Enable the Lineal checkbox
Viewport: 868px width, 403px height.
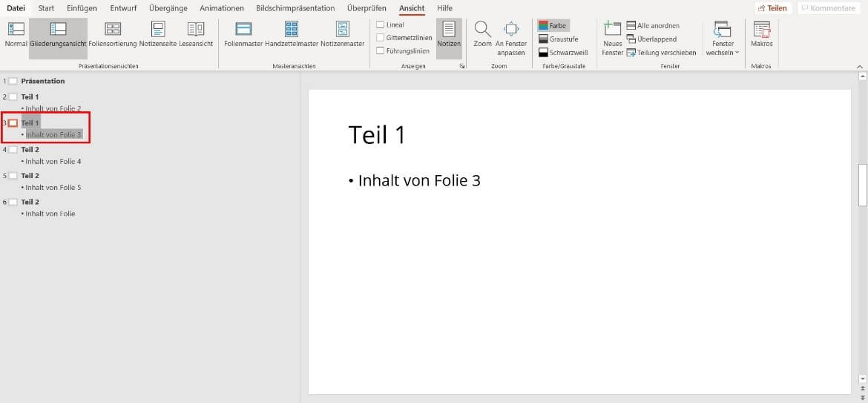pos(381,24)
